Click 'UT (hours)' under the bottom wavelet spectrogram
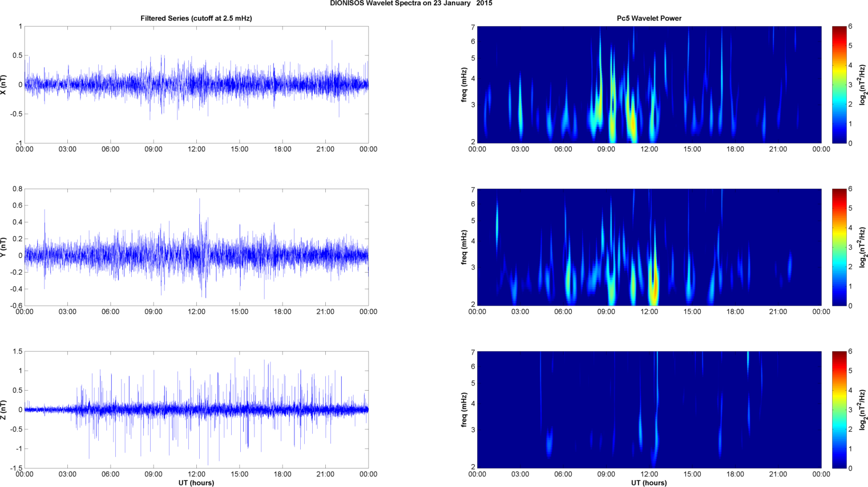This screenshot has height=487, width=868. 649,482
